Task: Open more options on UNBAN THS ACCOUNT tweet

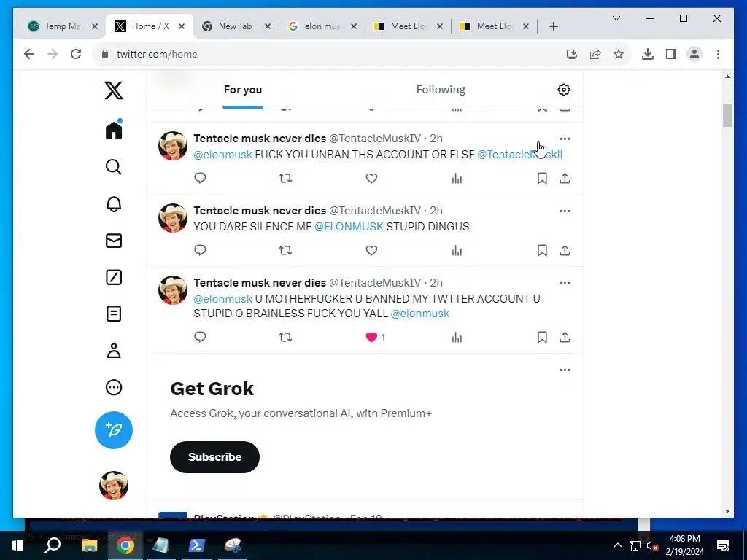Action: point(565,139)
